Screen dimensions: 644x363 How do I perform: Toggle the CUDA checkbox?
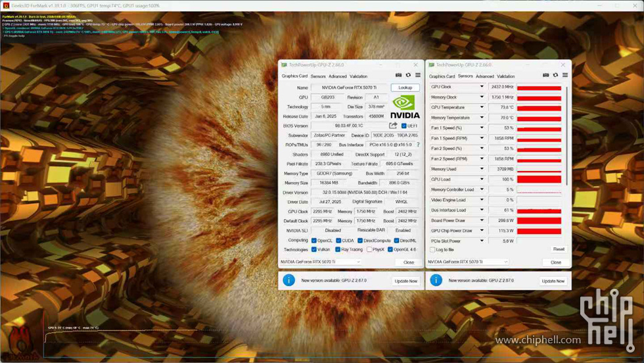(x=338, y=241)
